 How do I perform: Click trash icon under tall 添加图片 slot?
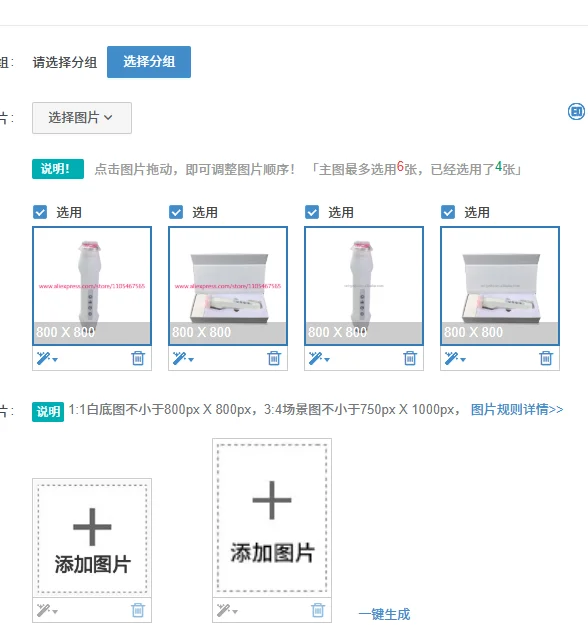click(318, 610)
